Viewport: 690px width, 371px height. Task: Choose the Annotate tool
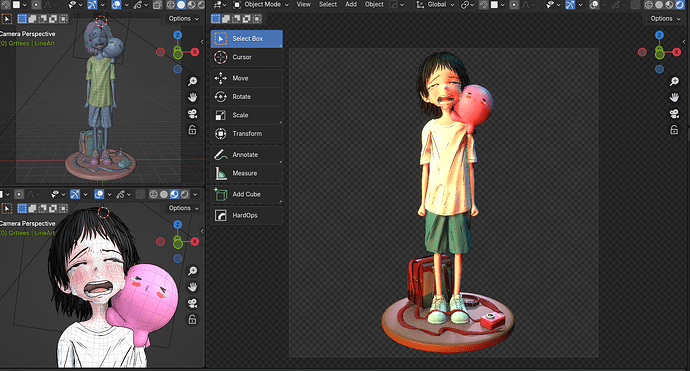click(247, 155)
